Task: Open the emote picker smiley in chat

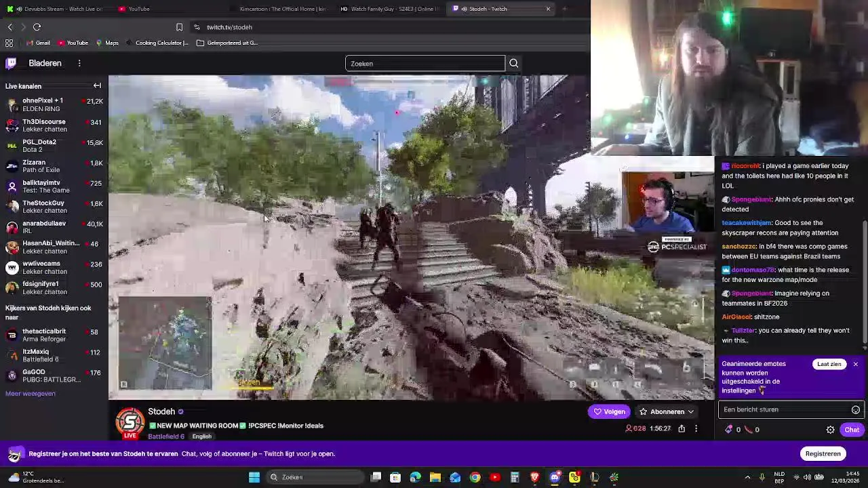Action: (x=856, y=409)
